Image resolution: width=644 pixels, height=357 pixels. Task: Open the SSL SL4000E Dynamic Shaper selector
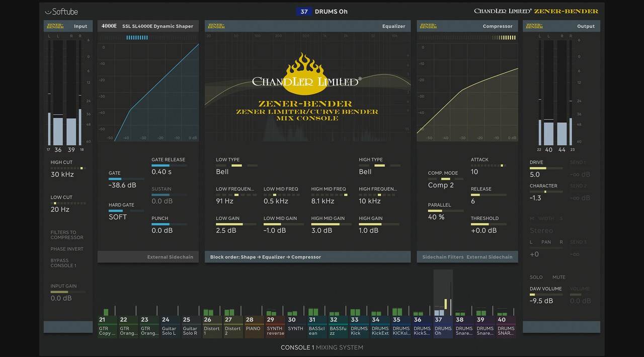point(157,26)
